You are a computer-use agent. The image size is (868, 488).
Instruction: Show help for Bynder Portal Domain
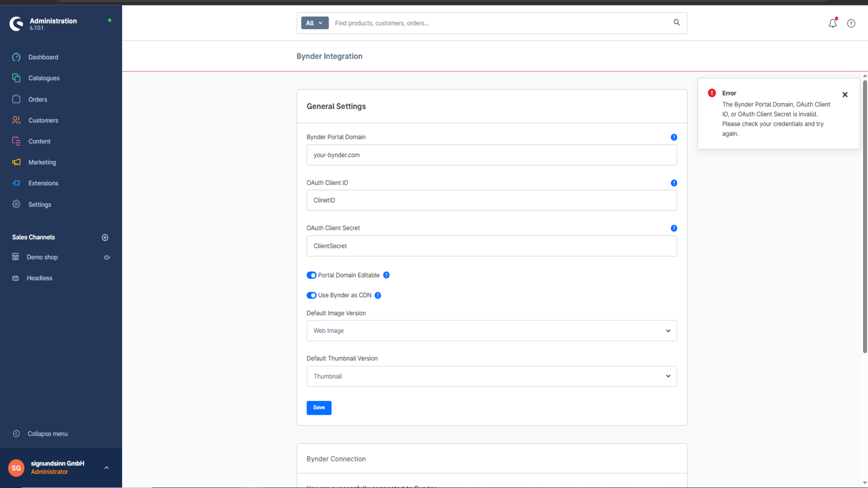(x=674, y=137)
